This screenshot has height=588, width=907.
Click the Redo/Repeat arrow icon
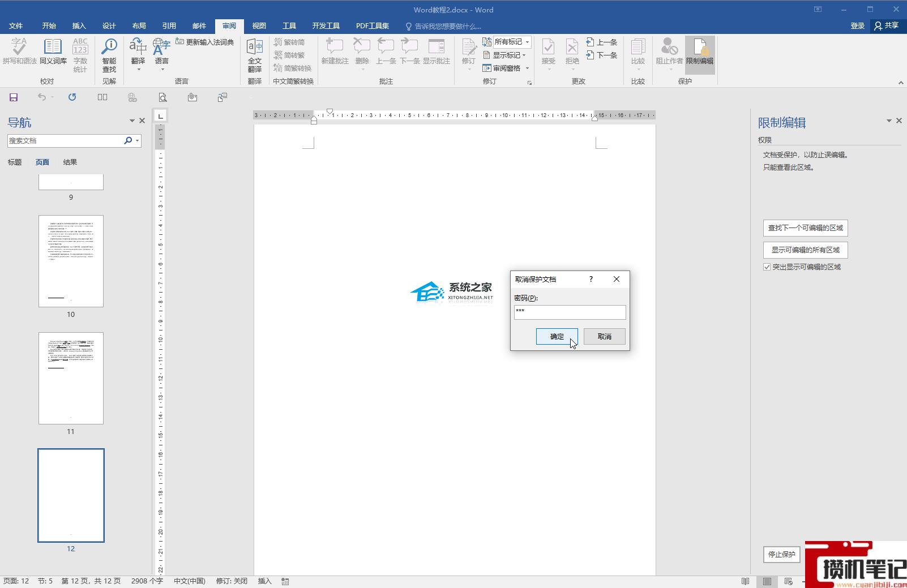point(72,97)
